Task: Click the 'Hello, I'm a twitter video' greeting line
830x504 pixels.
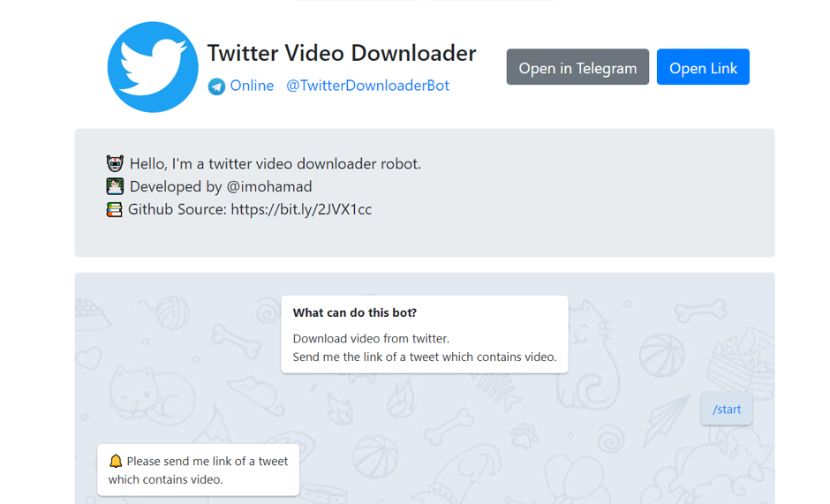Action: [275, 163]
